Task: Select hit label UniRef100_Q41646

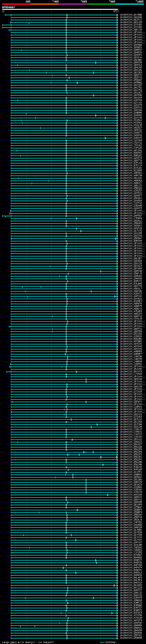Action: [131, 17]
